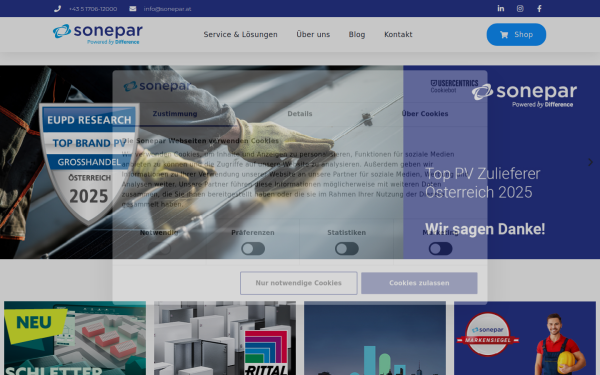This screenshot has height=375, width=600.
Task: Toggle the Notwendig cookie switch
Action: tap(159, 249)
